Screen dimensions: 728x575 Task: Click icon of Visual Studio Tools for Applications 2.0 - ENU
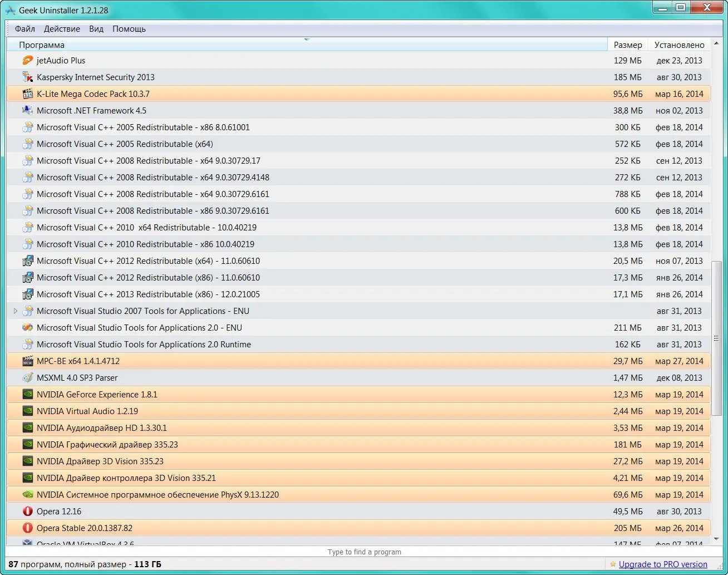[27, 327]
